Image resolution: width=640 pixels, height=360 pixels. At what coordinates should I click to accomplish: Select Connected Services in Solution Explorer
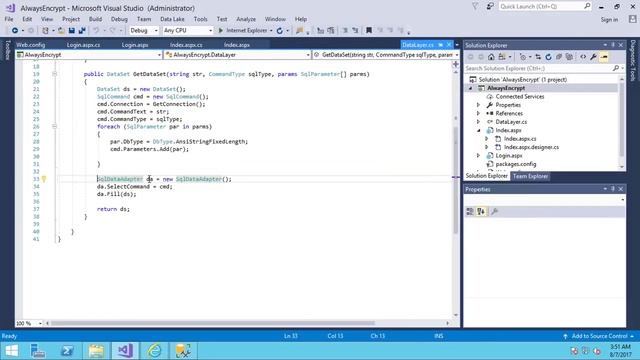point(520,97)
